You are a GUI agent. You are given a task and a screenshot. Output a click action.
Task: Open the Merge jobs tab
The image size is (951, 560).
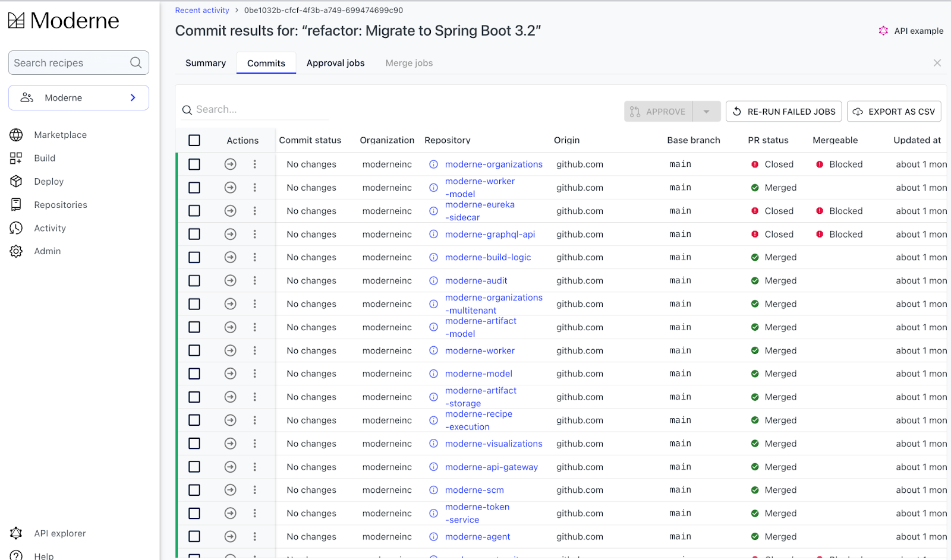pos(409,63)
